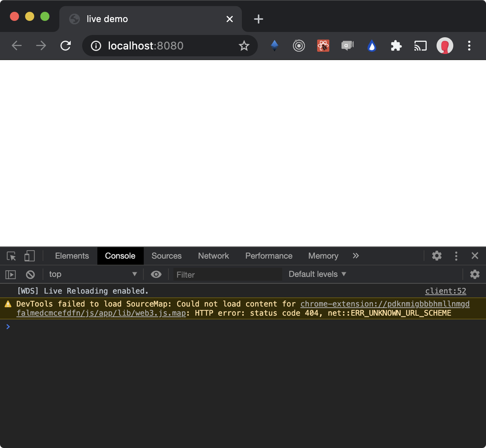This screenshot has width=486, height=448.
Task: Toggle the device toolbar
Action: (x=30, y=256)
